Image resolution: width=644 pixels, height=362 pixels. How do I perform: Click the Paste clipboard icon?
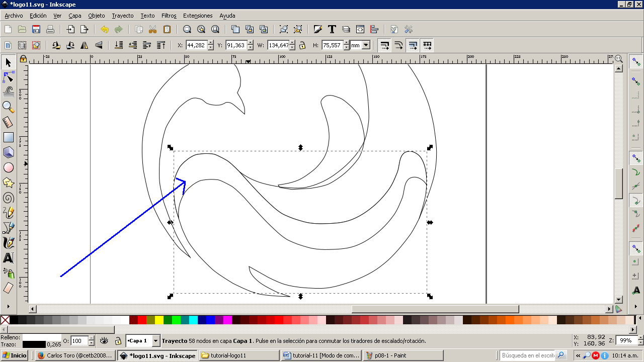[x=167, y=29]
